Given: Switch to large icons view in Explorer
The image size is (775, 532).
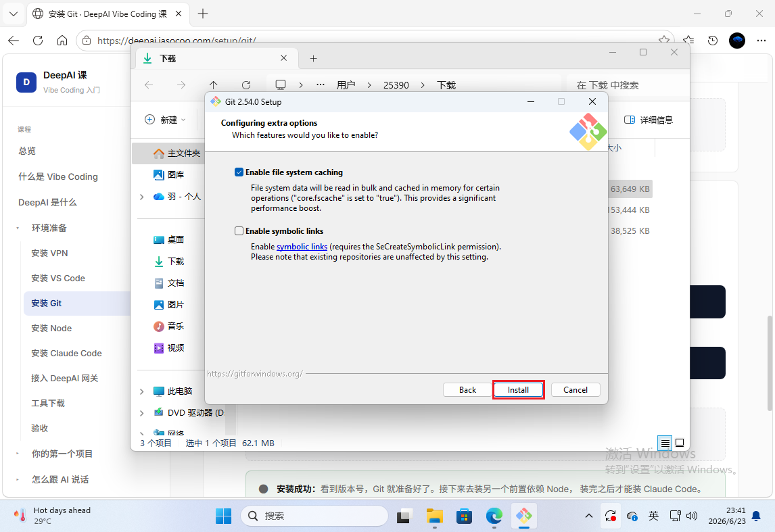Looking at the screenshot, I should coord(680,443).
